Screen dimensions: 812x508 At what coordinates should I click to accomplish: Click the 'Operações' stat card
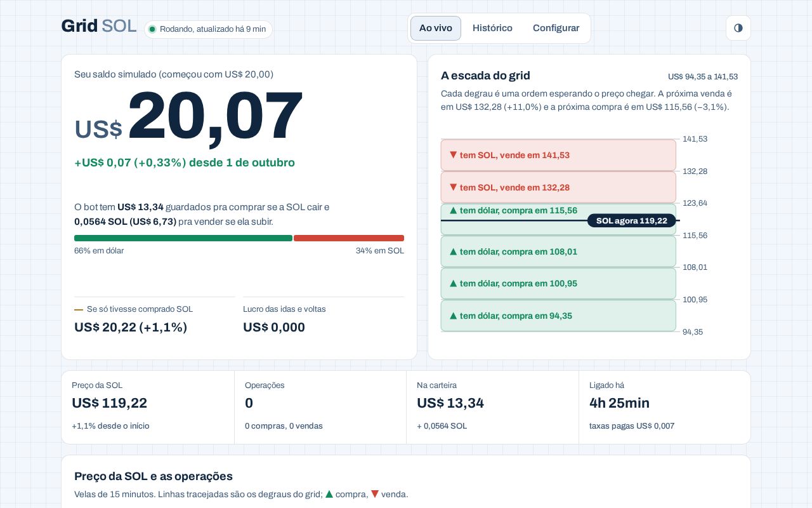(320, 407)
